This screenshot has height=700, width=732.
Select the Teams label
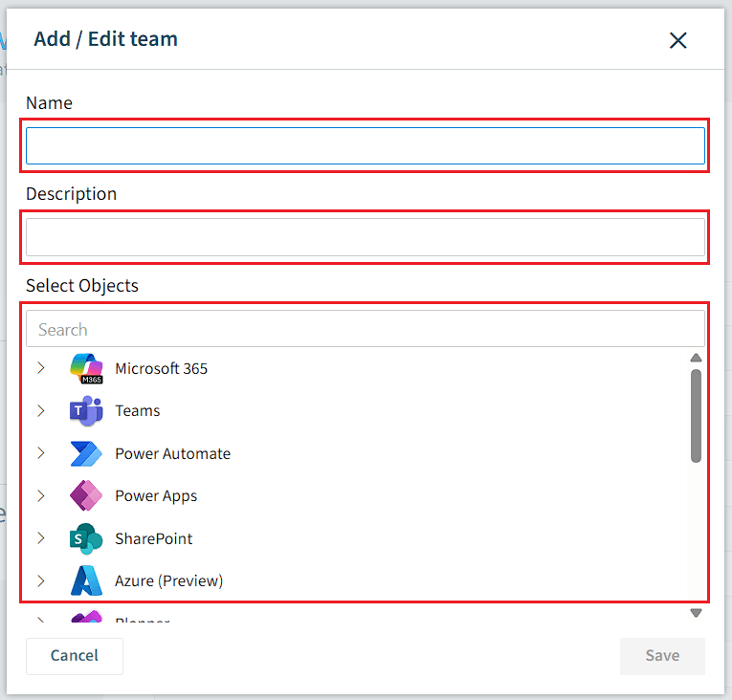point(138,410)
